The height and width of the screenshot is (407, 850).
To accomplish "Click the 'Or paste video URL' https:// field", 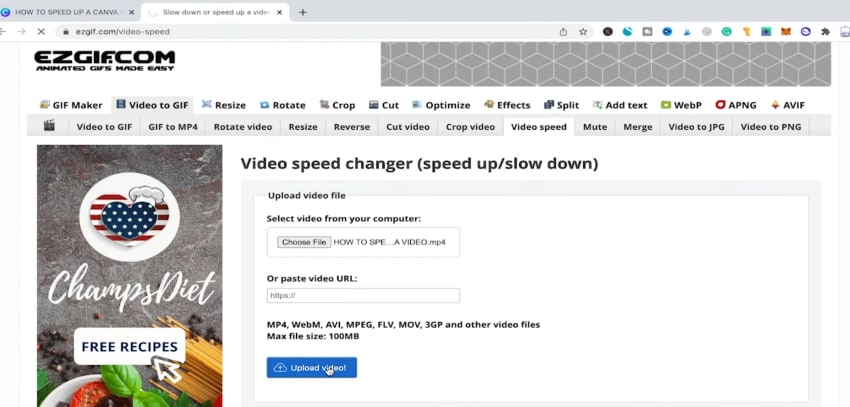I will [x=363, y=295].
